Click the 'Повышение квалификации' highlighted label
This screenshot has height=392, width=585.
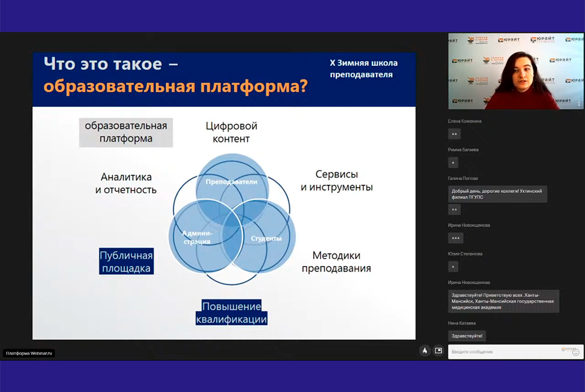point(231,313)
